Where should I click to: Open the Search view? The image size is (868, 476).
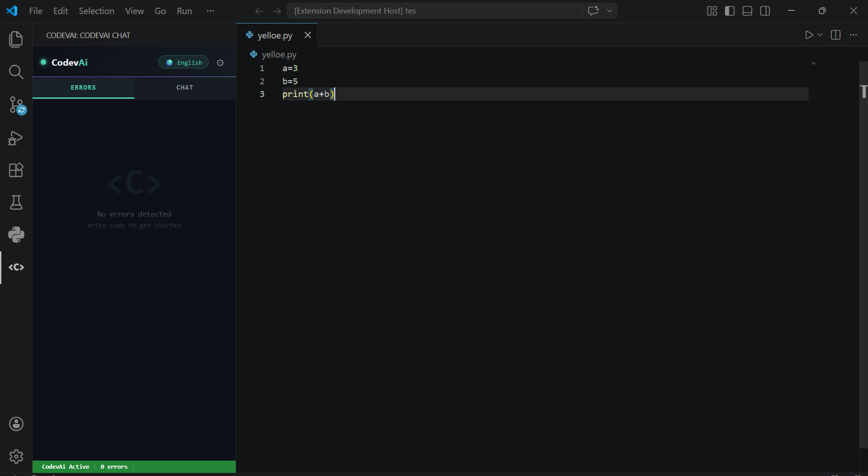coord(16,72)
